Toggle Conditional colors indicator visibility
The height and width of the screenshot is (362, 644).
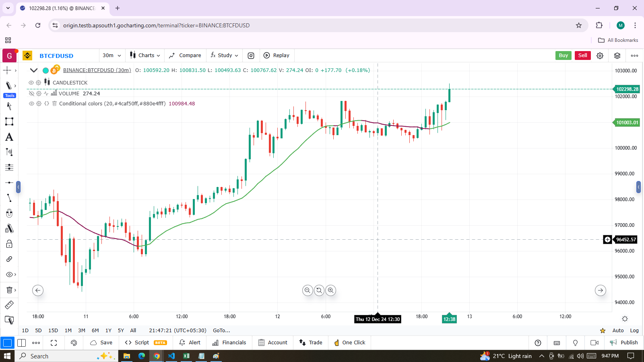(x=31, y=103)
